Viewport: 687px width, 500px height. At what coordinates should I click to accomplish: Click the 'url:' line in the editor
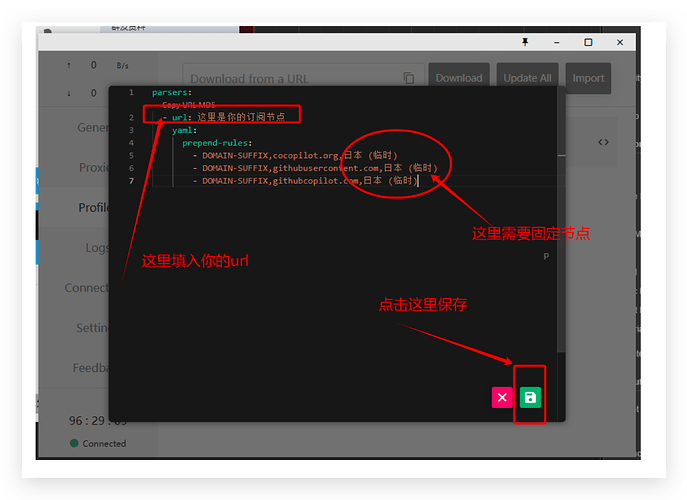[x=223, y=117]
